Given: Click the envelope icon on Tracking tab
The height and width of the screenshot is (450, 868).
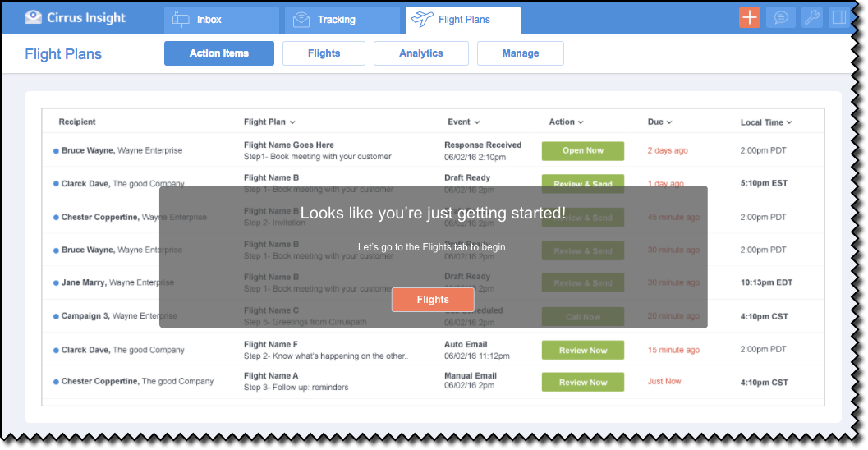Looking at the screenshot, I should pos(301,20).
